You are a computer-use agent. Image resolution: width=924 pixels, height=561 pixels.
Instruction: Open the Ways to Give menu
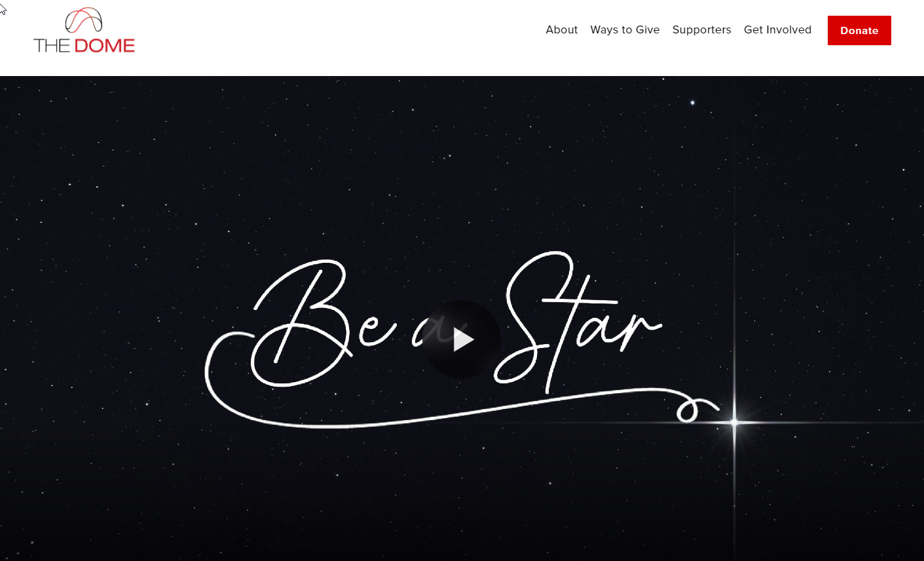[625, 29]
